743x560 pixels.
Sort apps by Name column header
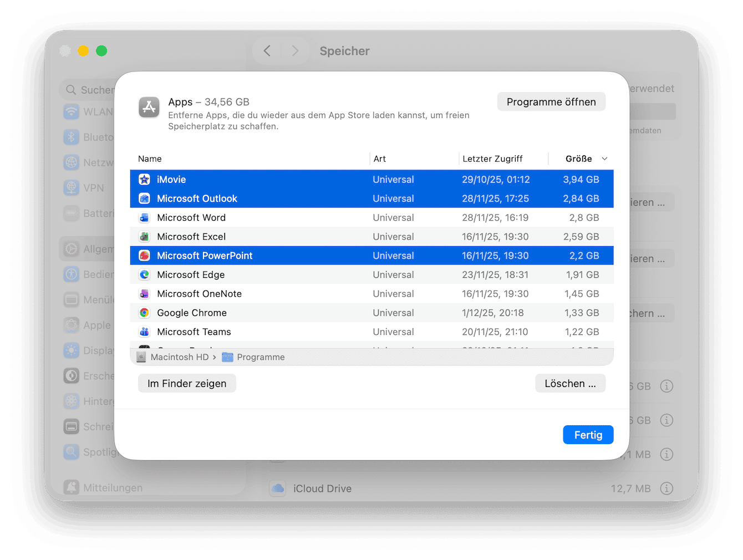pos(150,159)
